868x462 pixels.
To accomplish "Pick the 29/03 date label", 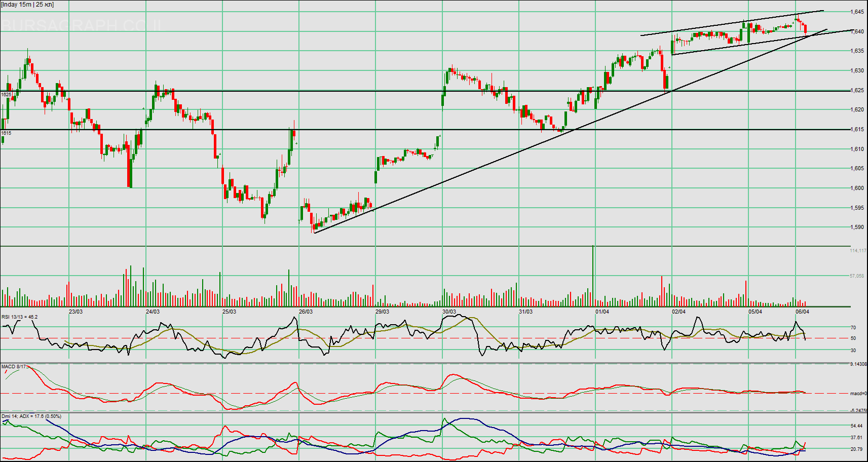I will (x=382, y=312).
